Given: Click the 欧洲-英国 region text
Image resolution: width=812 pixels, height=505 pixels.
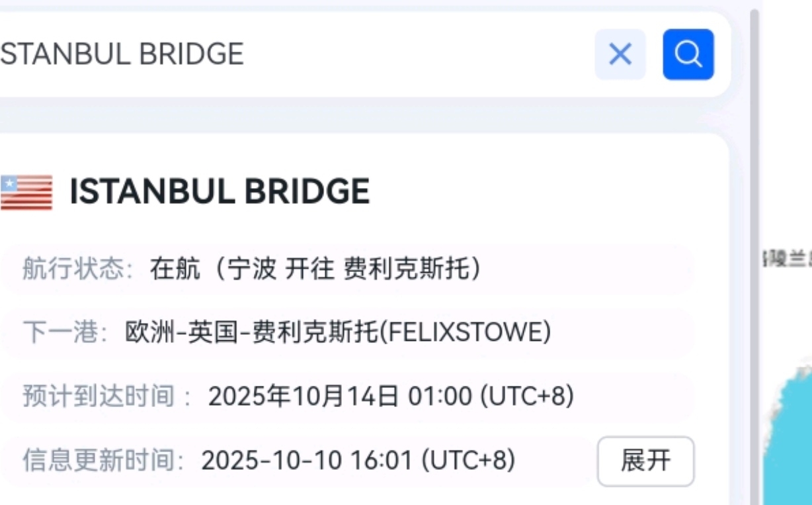Looking at the screenshot, I should pos(175,332).
